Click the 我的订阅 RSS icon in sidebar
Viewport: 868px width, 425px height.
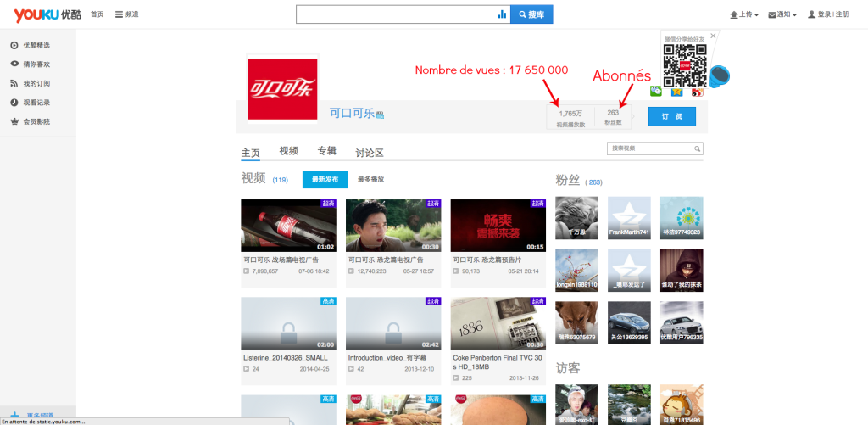click(14, 83)
